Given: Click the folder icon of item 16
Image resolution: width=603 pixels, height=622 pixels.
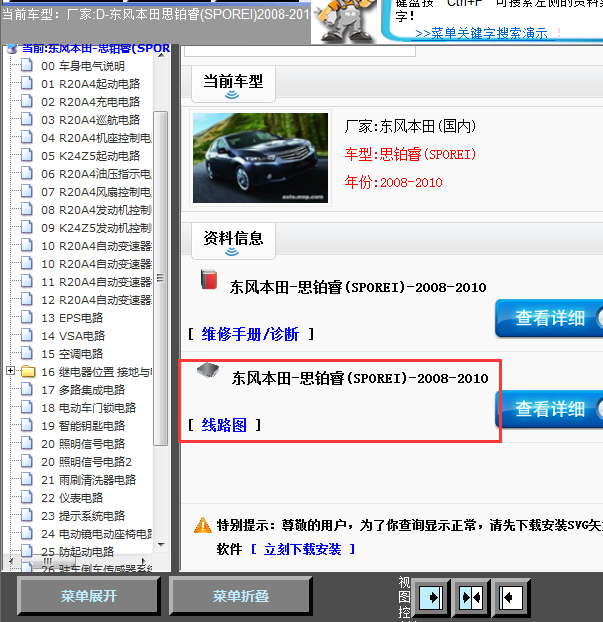Looking at the screenshot, I should tap(28, 371).
